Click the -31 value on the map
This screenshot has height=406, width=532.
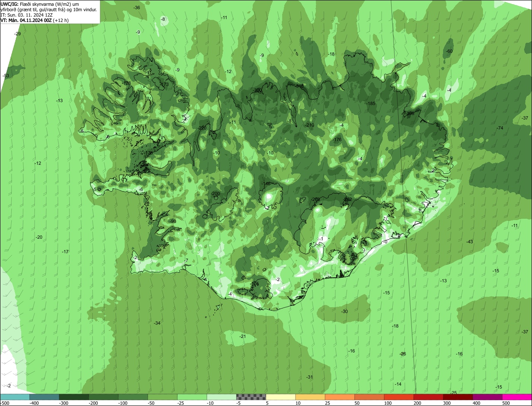tap(309, 377)
